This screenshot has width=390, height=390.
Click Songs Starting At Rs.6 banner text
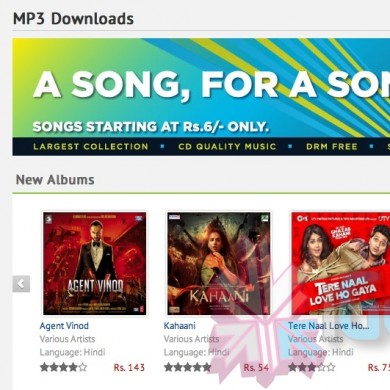[x=151, y=127]
